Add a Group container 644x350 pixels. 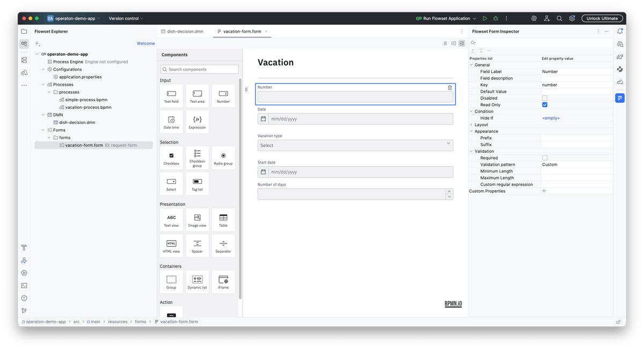171,281
